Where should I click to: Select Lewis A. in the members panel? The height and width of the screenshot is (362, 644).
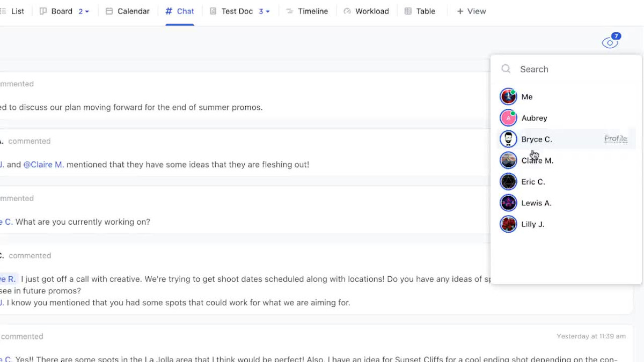pos(537,203)
